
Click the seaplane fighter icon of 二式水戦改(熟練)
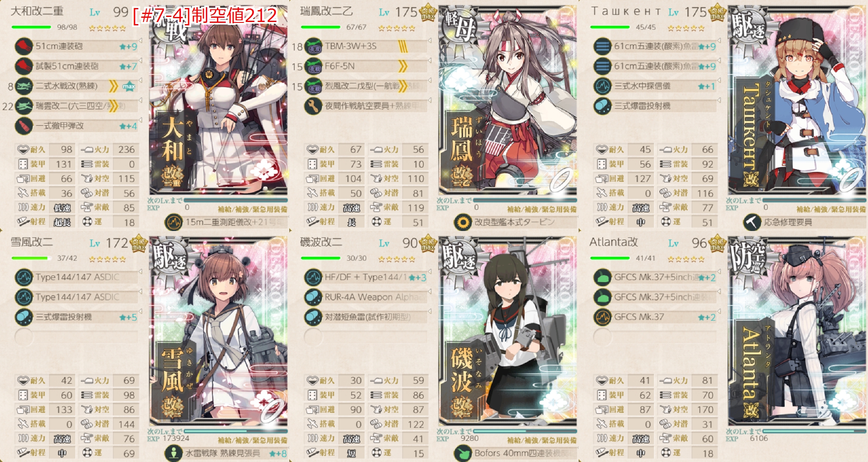tap(24, 86)
